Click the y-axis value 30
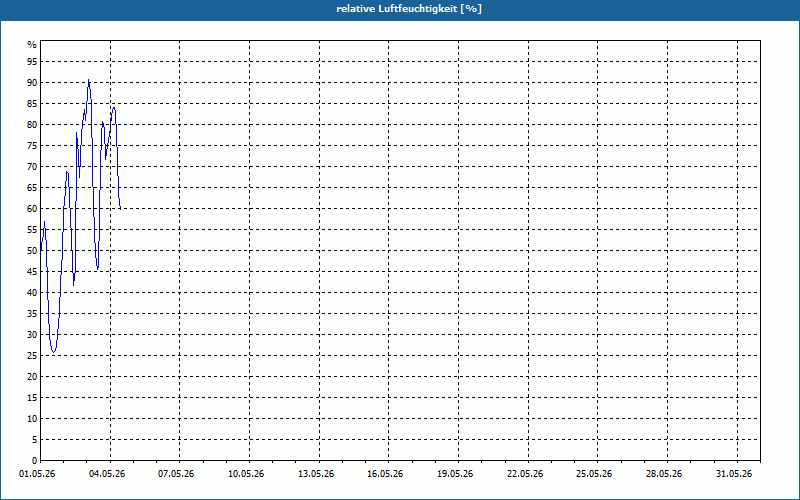Viewport: 800px width, 500px height. coord(32,335)
